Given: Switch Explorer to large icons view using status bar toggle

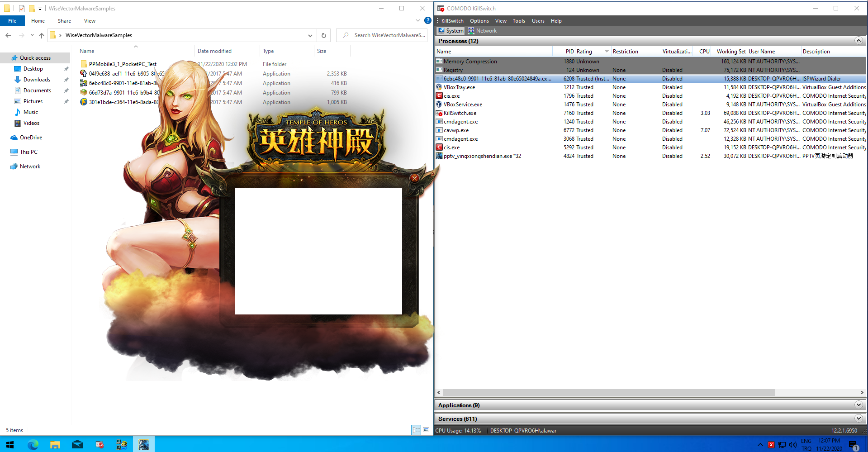Looking at the screenshot, I should (426, 430).
